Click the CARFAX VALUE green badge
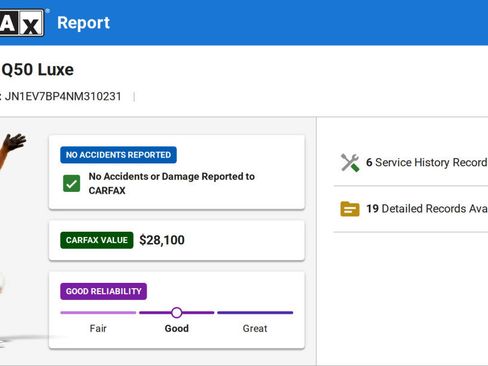 tap(97, 240)
